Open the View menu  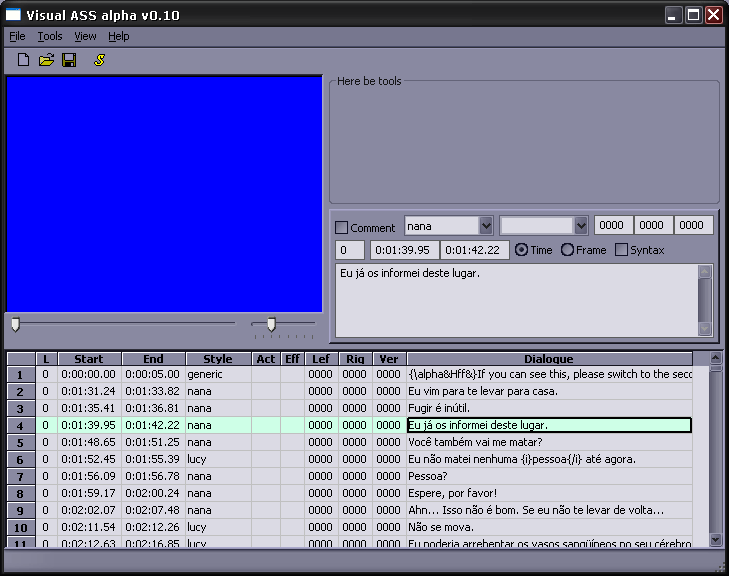[x=85, y=36]
